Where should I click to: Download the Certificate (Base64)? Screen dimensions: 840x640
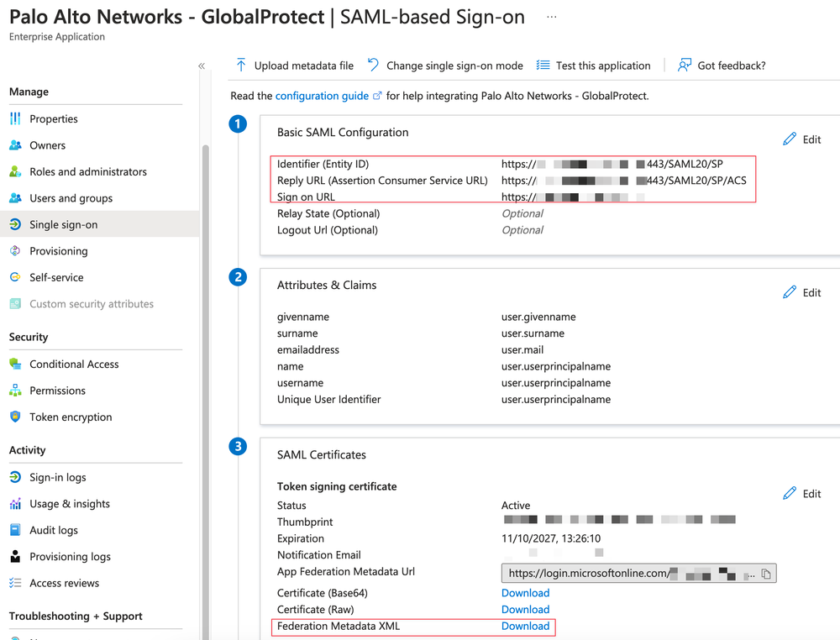[525, 592]
